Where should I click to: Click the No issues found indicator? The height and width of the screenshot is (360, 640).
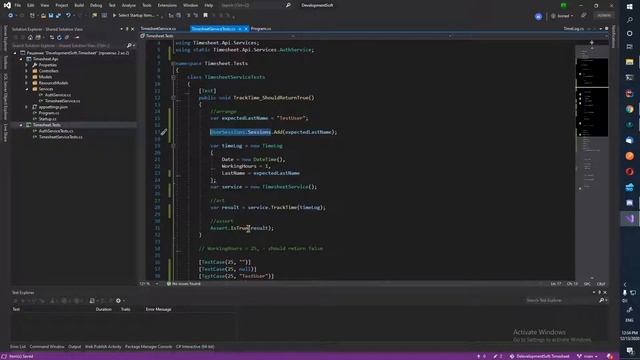pos(184,284)
